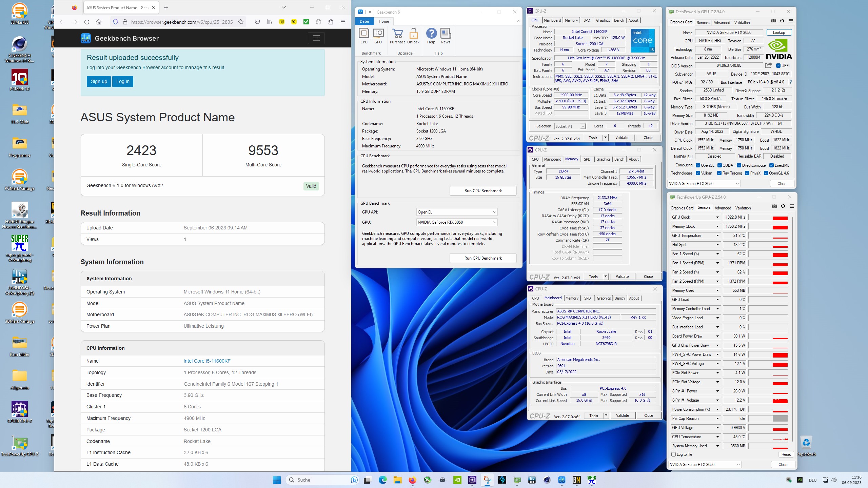This screenshot has width=868, height=488.
Task: Open Datei menu in Geekbench 6
Action: [364, 21]
